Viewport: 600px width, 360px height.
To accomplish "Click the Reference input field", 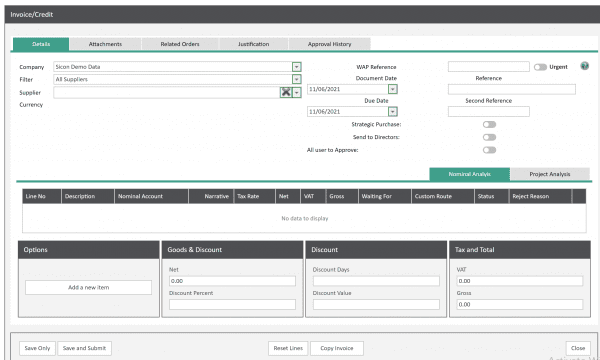I will (512, 89).
